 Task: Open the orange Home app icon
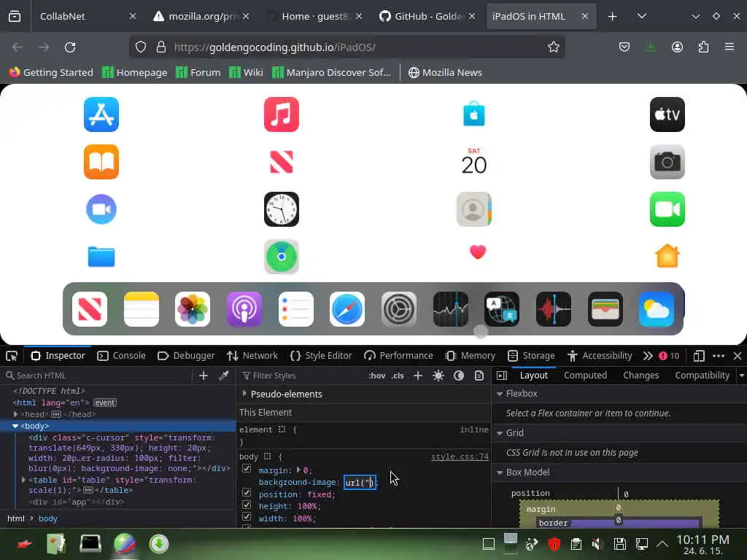coord(667,256)
